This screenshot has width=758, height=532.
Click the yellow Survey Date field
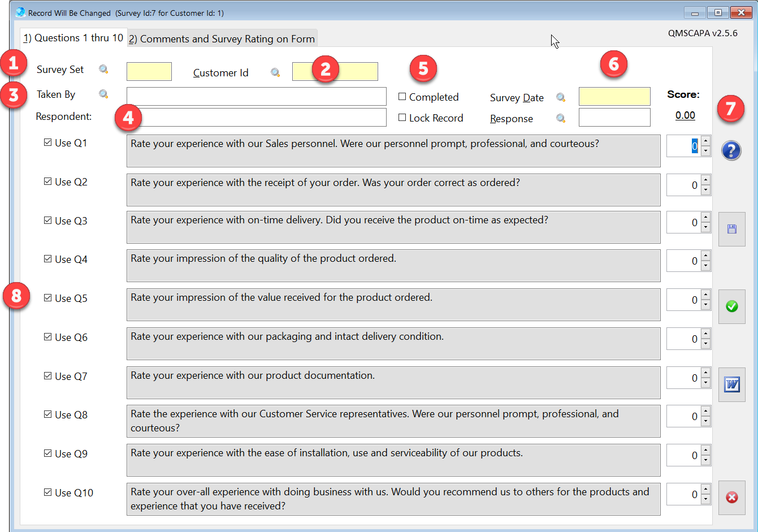pos(614,97)
